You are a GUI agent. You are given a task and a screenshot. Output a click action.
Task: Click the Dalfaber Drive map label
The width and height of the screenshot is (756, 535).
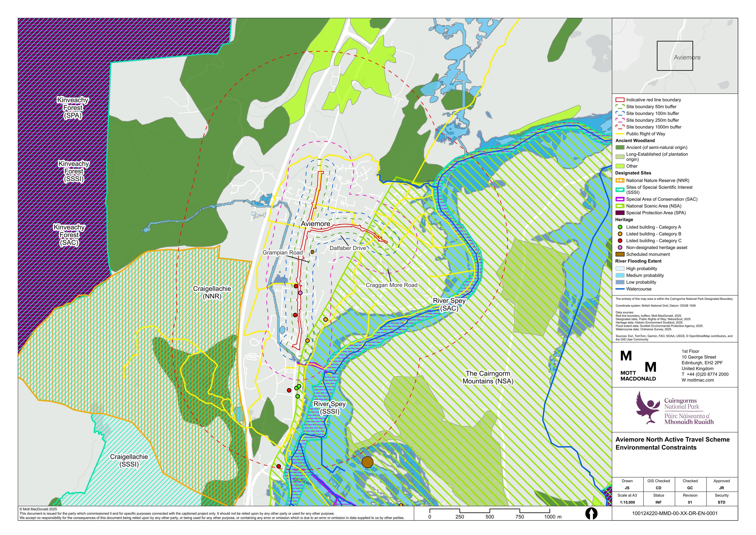(x=348, y=248)
